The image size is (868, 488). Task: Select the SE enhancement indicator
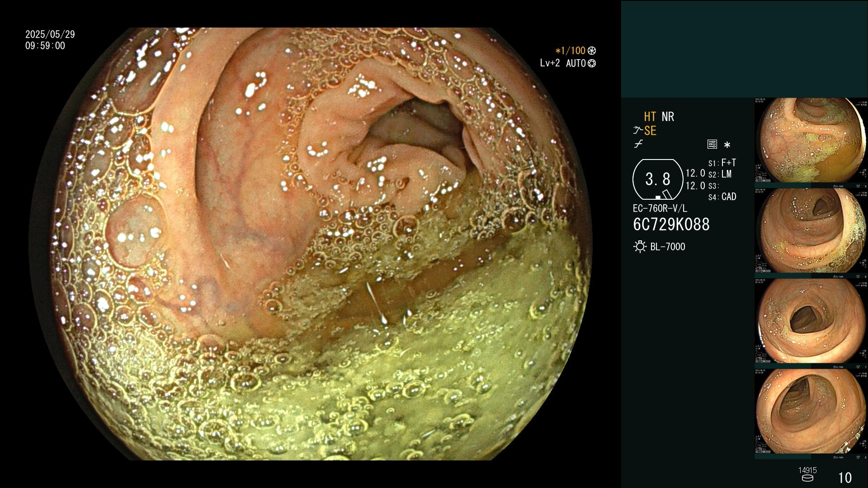tap(650, 131)
